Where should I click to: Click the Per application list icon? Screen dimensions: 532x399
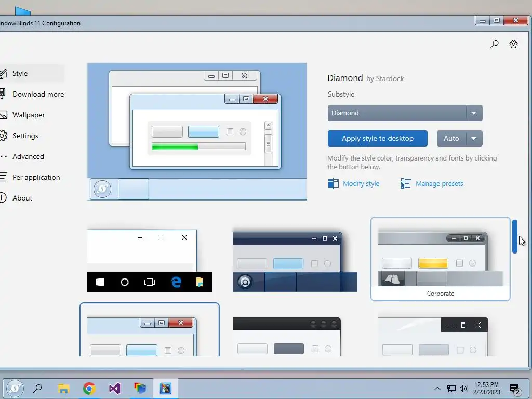[3, 177]
